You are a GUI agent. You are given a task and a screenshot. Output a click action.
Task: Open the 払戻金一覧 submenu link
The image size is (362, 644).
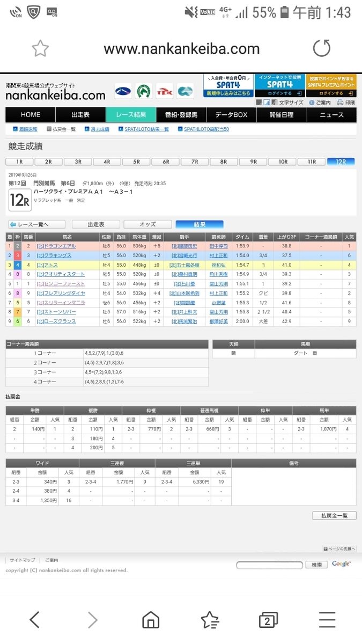pyautogui.click(x=64, y=129)
